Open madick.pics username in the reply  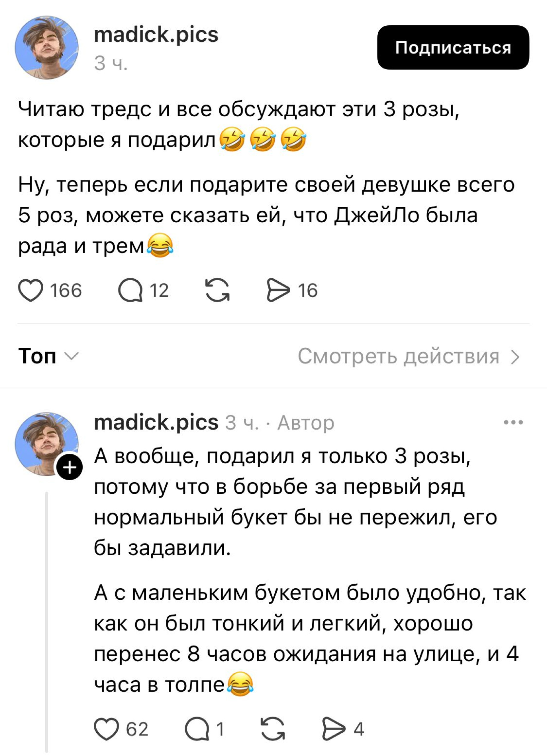(156, 422)
